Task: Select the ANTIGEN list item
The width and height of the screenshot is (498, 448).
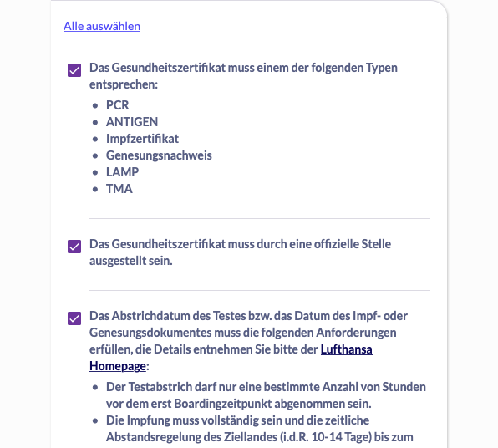Action: (x=132, y=122)
